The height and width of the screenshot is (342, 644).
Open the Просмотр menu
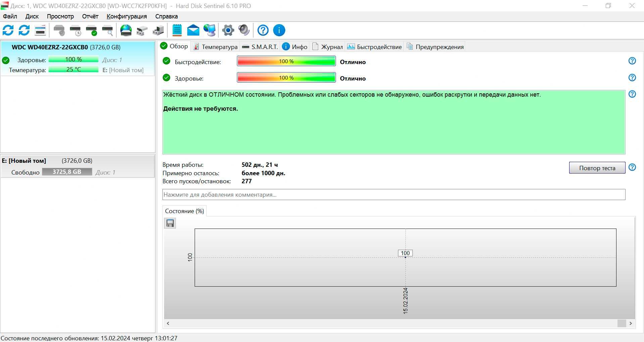(60, 16)
